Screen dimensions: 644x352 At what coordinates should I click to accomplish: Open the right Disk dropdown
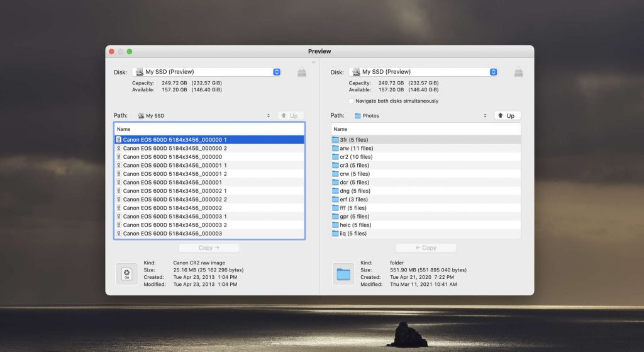pyautogui.click(x=423, y=72)
